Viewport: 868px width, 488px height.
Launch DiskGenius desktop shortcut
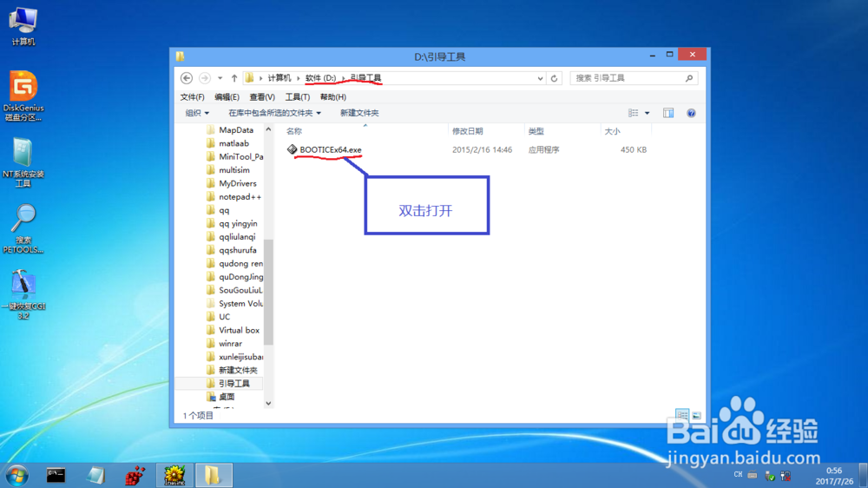23,96
